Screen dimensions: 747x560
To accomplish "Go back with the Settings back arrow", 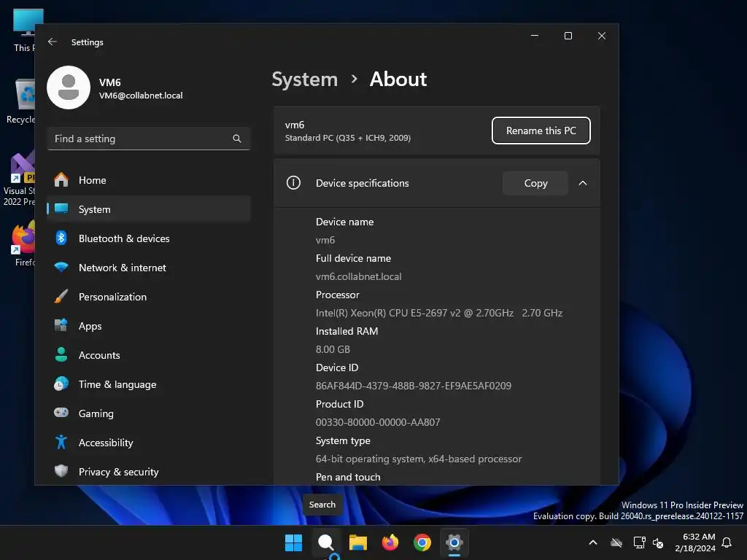I will pos(53,42).
